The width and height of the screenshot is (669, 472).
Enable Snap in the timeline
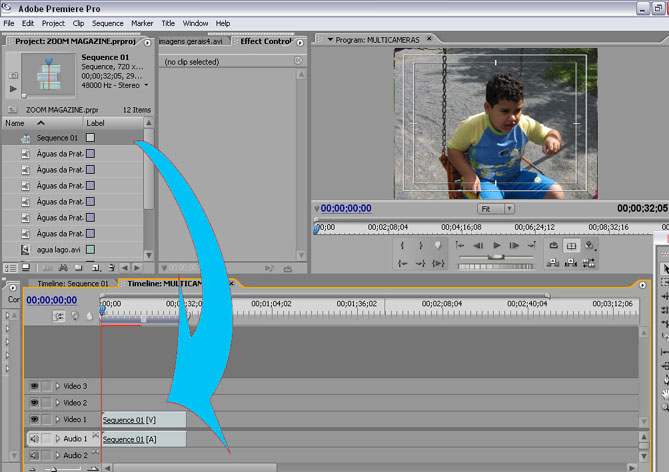(59, 315)
